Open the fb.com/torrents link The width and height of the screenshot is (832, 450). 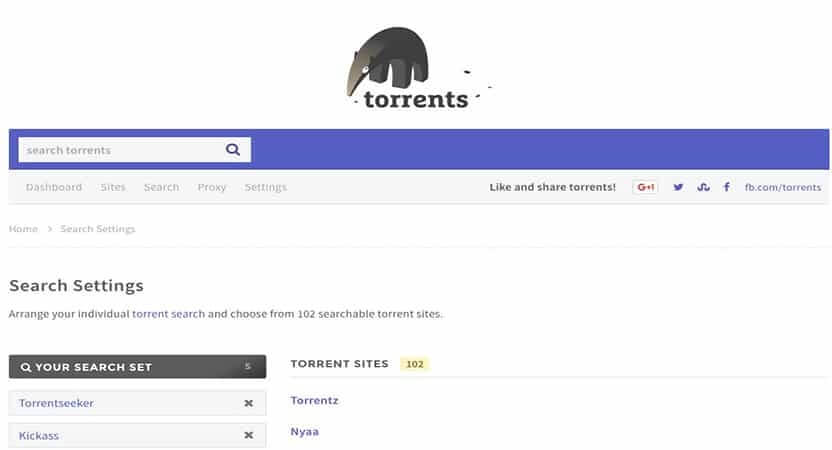(x=783, y=187)
